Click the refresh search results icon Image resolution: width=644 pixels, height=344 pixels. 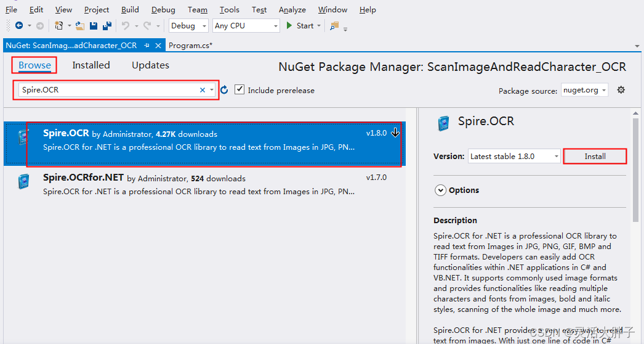[x=224, y=90]
